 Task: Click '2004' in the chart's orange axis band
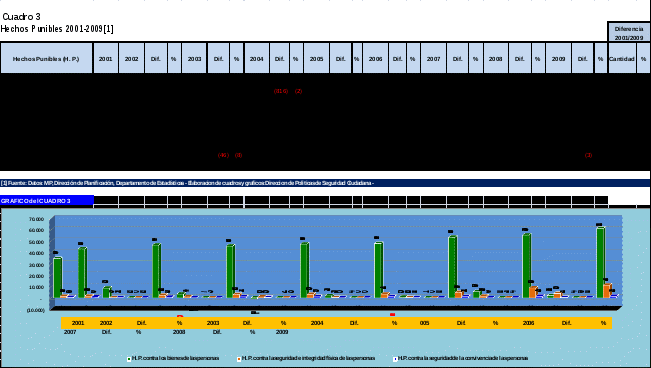[x=317, y=323]
